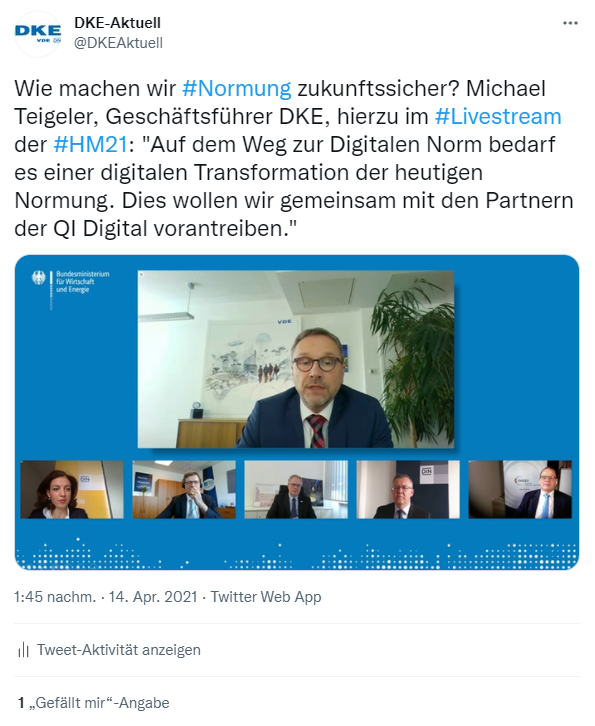Follow the #HM21 hashtag

pos(90,144)
